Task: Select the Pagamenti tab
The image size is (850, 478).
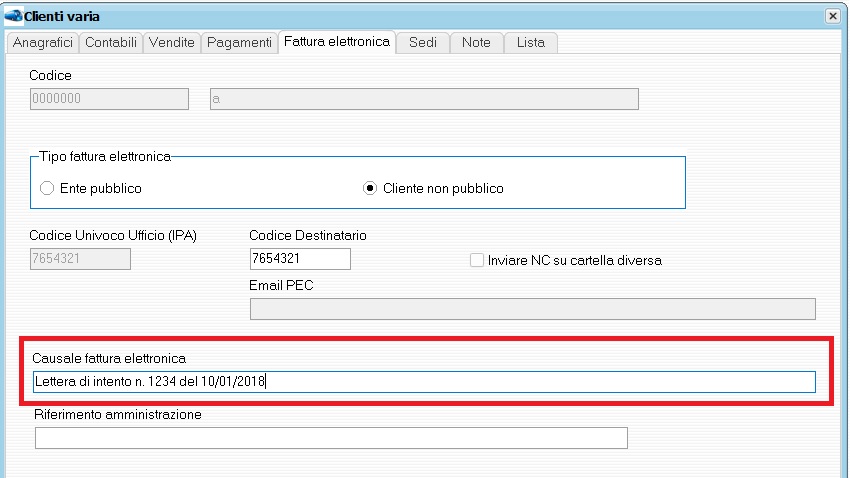Action: pos(239,42)
